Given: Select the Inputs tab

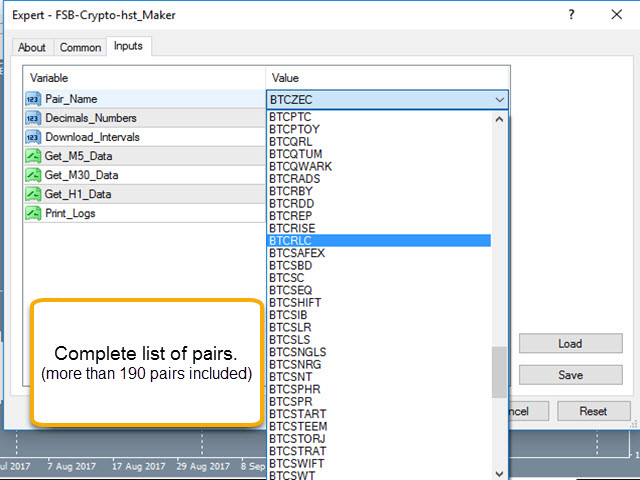Looking at the screenshot, I should click(x=128, y=46).
